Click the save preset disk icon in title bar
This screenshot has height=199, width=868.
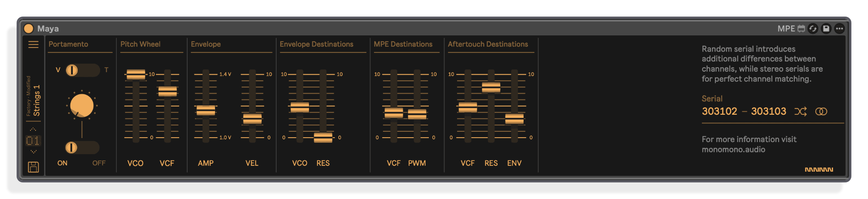tap(826, 29)
